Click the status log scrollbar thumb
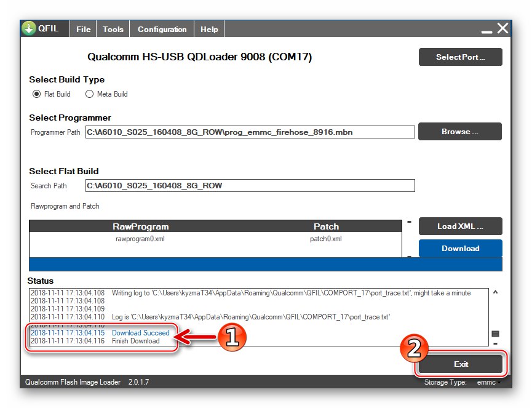The width and height of the screenshot is (532, 408). point(495,334)
